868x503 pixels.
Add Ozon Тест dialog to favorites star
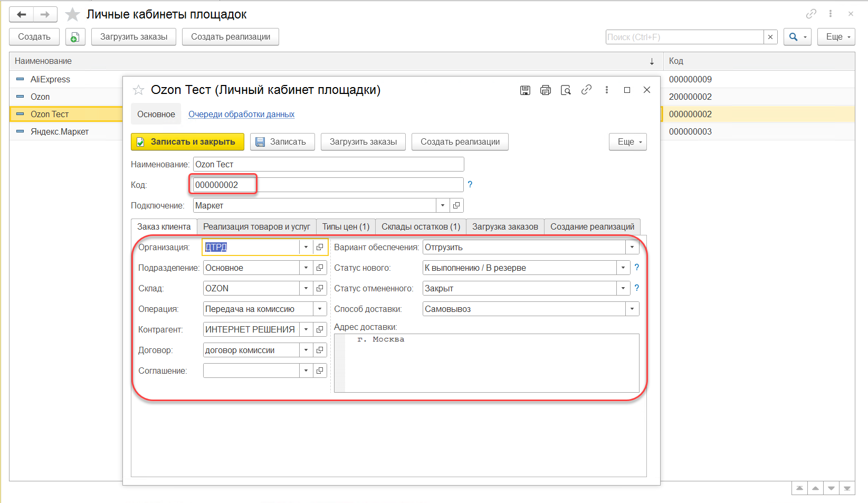138,90
